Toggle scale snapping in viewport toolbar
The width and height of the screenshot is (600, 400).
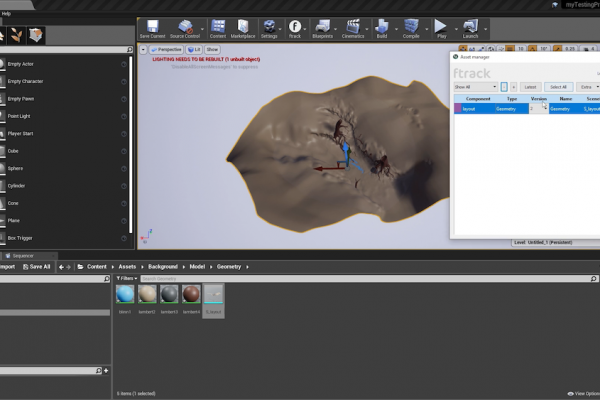coord(558,49)
